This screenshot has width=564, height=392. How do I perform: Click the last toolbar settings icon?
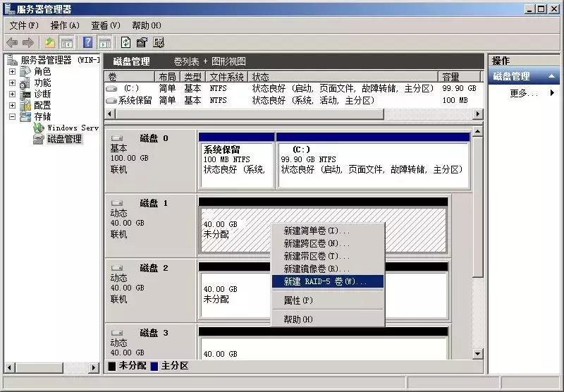click(159, 43)
